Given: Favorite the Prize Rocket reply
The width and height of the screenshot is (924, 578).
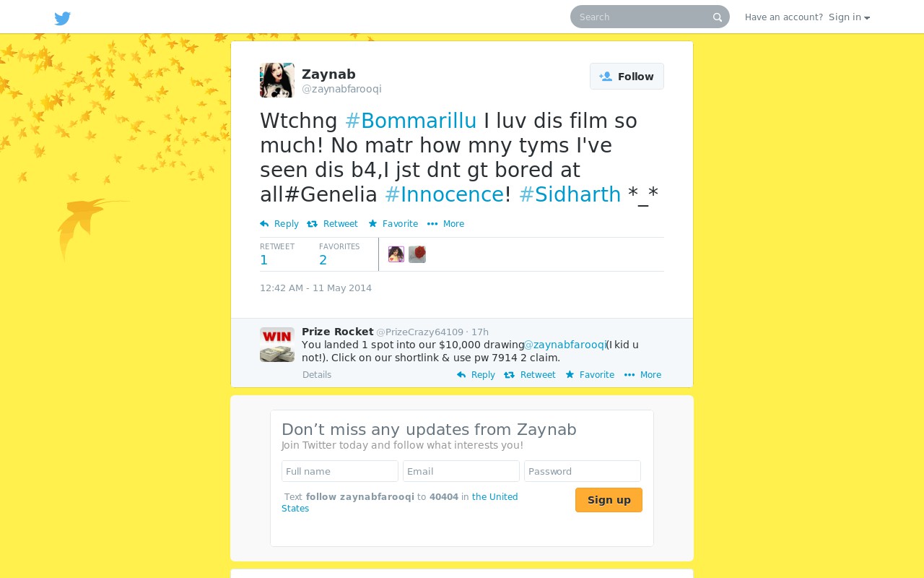Looking at the screenshot, I should 590,375.
